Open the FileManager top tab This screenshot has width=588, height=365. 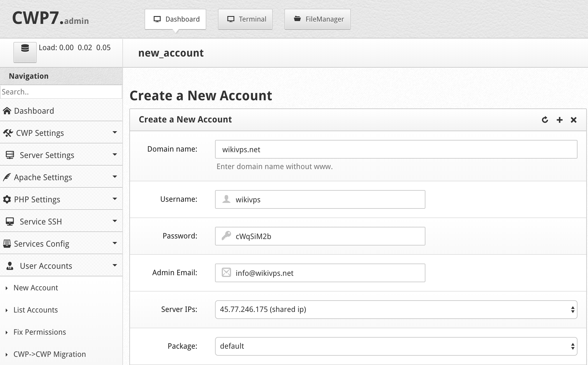click(x=318, y=19)
